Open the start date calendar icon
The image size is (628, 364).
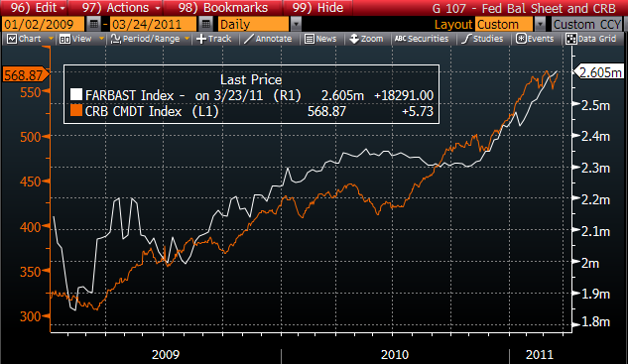pos(93,25)
